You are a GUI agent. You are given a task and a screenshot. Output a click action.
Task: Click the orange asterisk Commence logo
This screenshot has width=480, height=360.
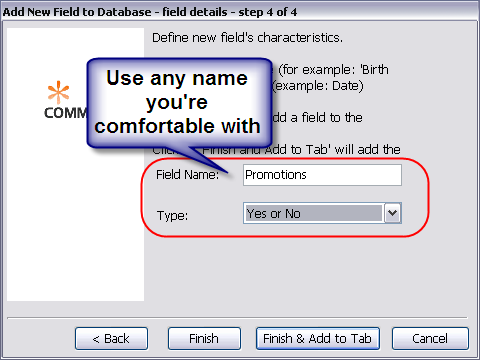tap(58, 92)
